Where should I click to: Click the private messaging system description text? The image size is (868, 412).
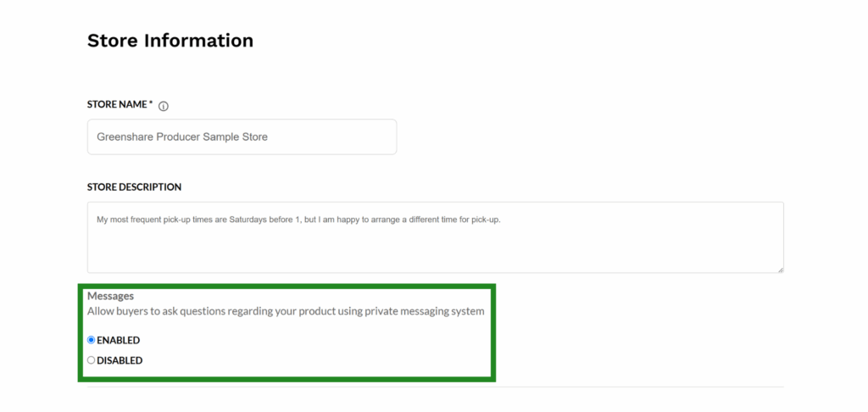[x=286, y=311]
